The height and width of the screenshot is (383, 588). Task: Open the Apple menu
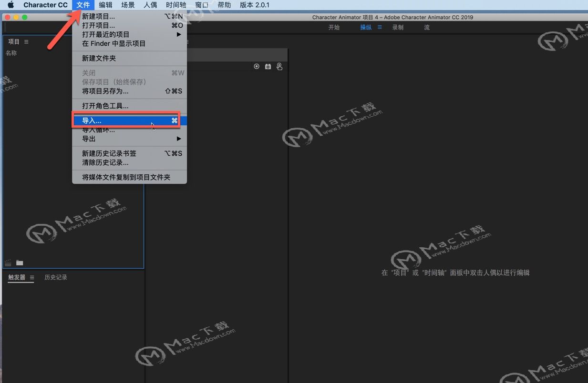(x=10, y=5)
